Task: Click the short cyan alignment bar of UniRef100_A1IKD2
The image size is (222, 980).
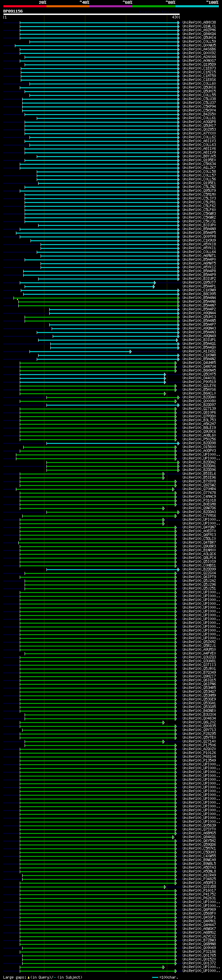Action: pos(80,351)
